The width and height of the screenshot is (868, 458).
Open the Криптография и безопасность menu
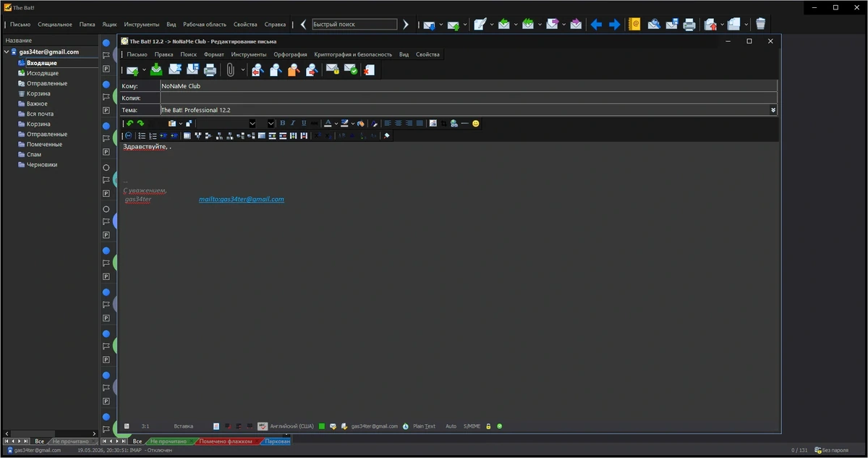[x=353, y=54]
